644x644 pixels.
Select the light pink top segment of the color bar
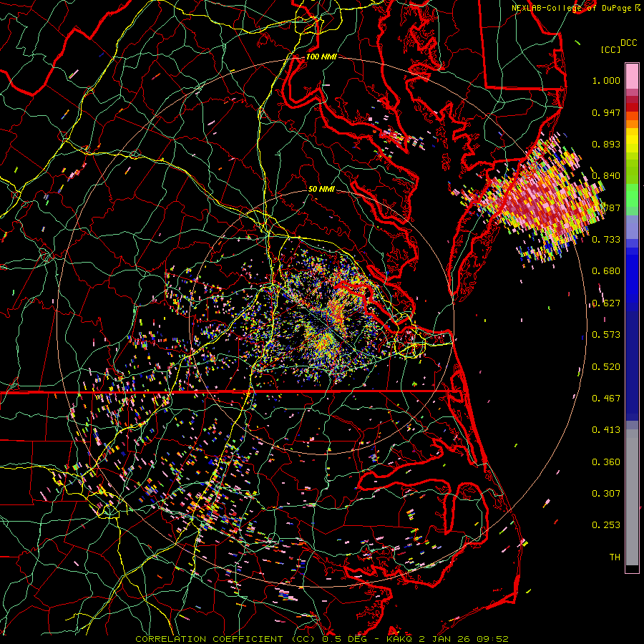[632, 76]
